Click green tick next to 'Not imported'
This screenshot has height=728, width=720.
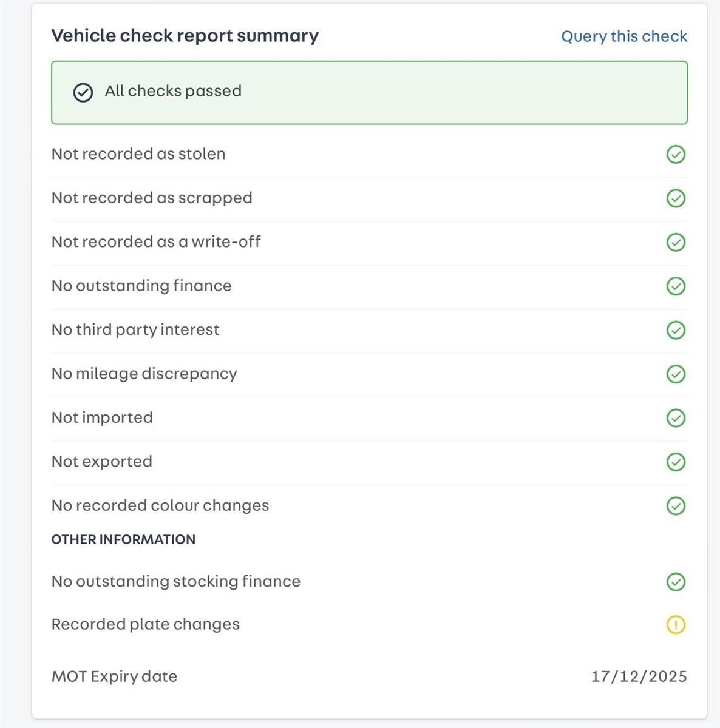point(676,418)
